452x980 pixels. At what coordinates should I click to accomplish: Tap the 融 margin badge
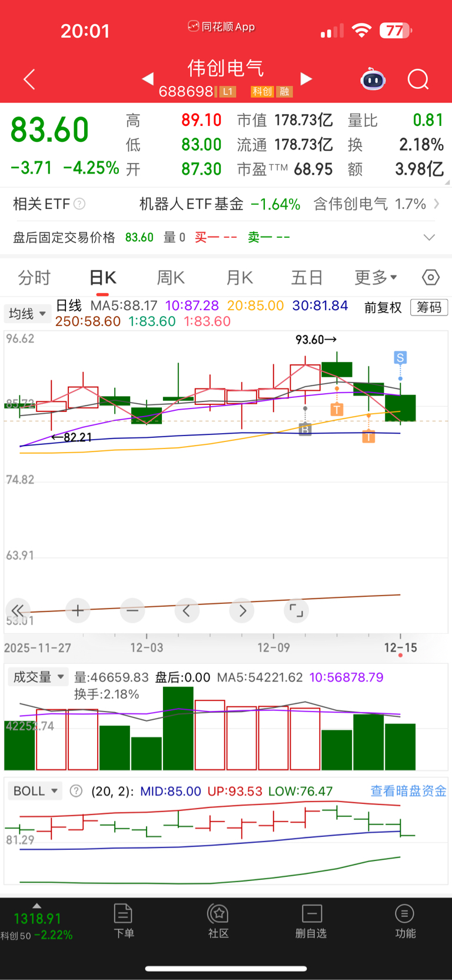pyautogui.click(x=285, y=91)
